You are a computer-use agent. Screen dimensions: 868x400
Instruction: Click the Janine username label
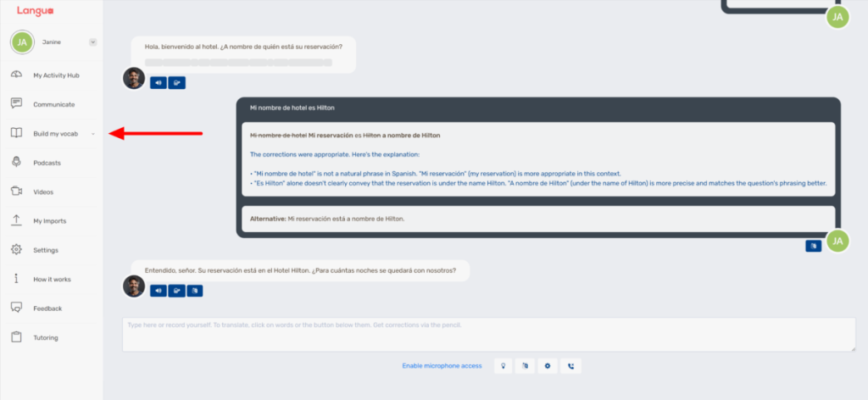[52, 42]
